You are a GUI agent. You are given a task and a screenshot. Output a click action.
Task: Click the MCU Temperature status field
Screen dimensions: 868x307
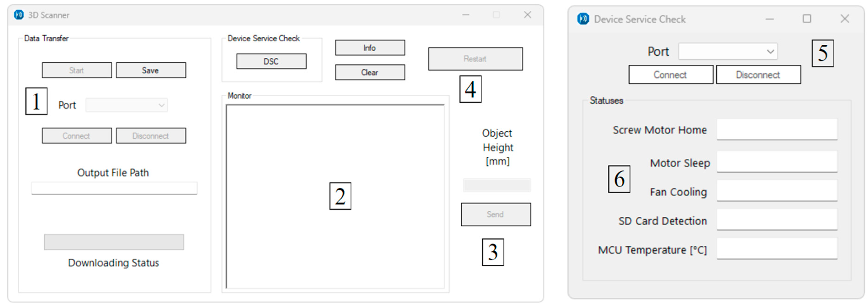777,249
